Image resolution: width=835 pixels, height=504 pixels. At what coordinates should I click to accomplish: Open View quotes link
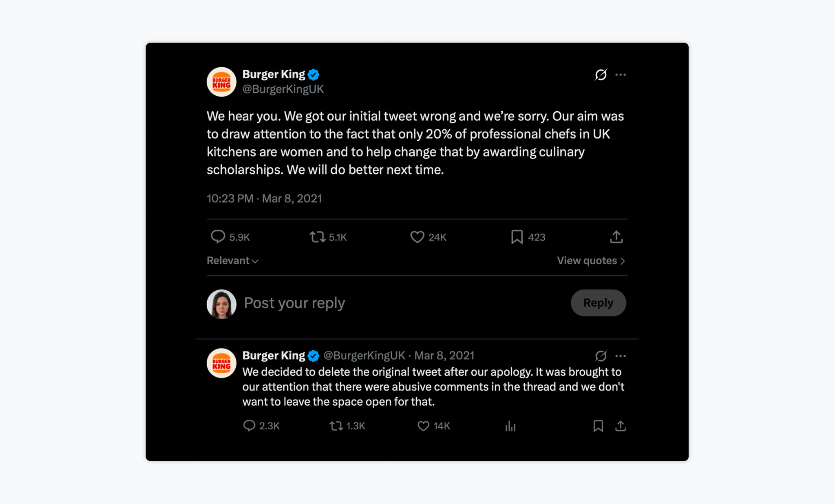[x=591, y=261]
